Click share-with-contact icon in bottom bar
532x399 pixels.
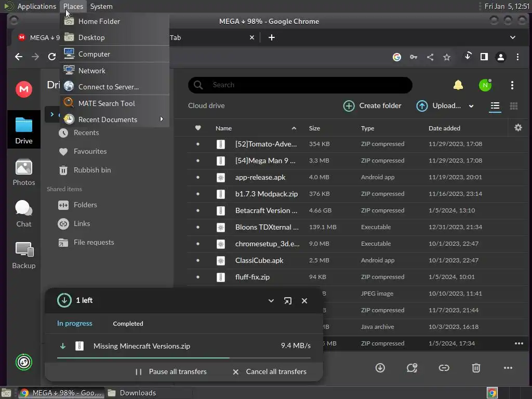coord(412,368)
